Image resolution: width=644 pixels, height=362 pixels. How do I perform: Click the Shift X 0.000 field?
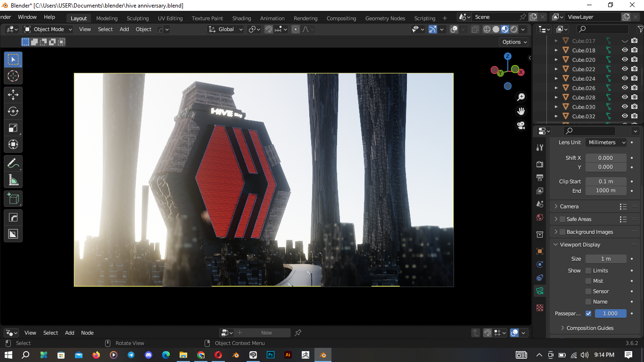pos(606,158)
